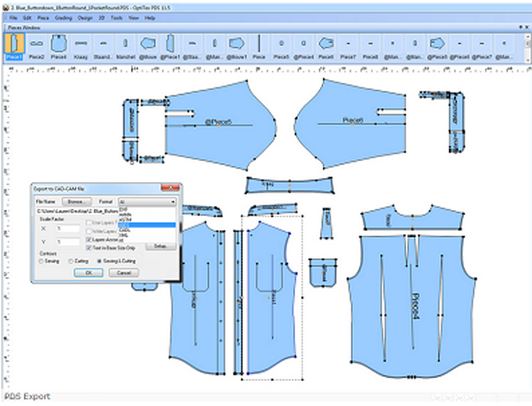Open the Design menu
This screenshot has height=406, width=532.
click(x=85, y=18)
